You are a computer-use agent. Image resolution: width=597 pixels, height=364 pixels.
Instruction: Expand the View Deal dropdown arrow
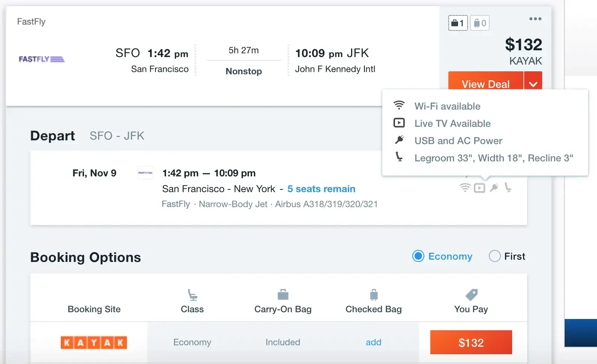(x=533, y=84)
